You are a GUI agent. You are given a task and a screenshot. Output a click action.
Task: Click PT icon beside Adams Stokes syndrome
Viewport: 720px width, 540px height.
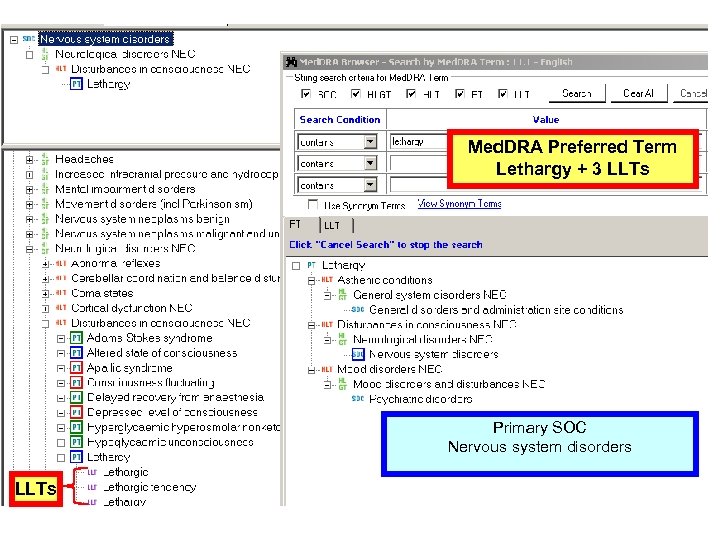[76, 338]
